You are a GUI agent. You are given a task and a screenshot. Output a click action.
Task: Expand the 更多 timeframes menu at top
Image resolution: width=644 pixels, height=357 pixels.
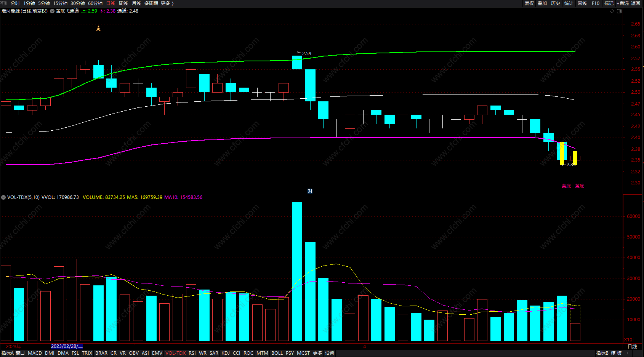pyautogui.click(x=167, y=3)
